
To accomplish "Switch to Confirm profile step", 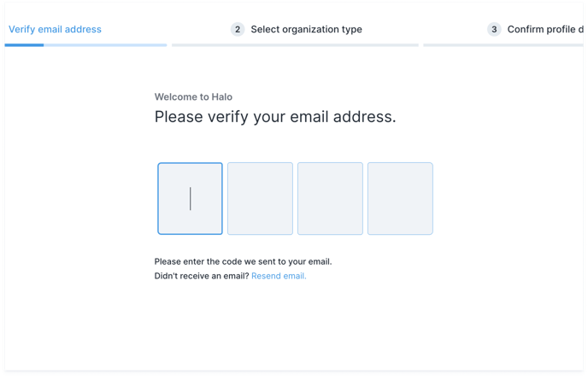I will 545,29.
